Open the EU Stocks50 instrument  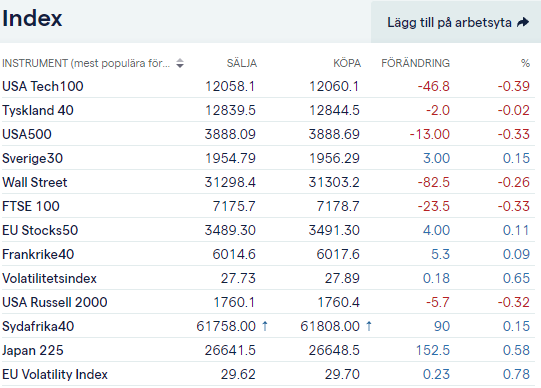click(x=40, y=230)
